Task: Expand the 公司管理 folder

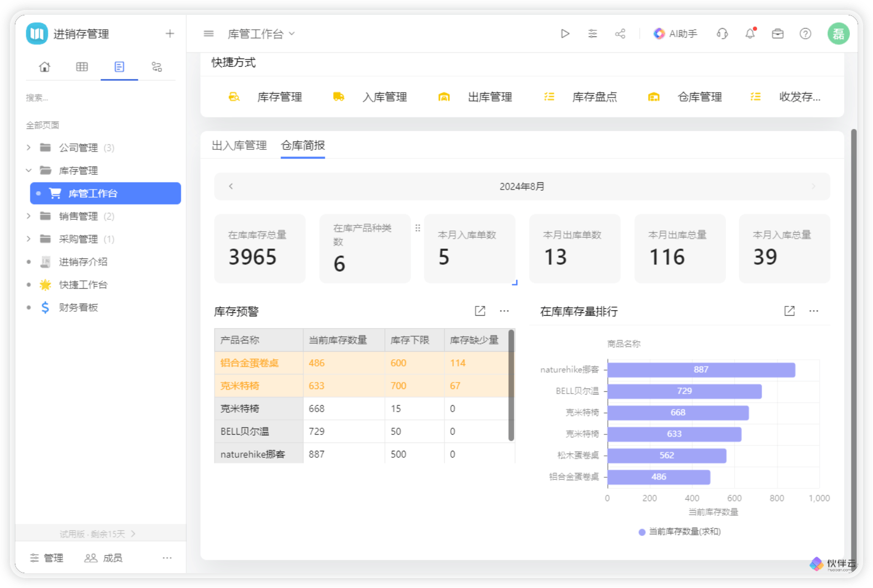Action: [x=29, y=147]
